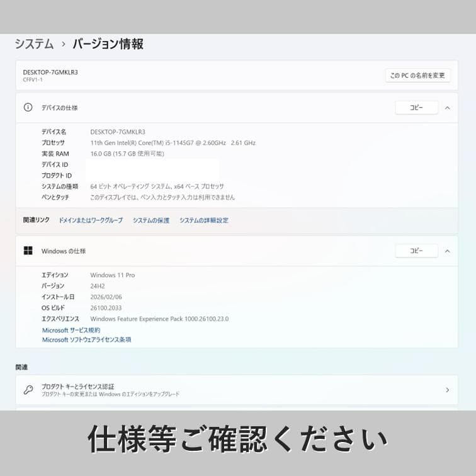The image size is (476, 476).
Task: Select the RAM value 16.0 GB
Action: coord(101,154)
